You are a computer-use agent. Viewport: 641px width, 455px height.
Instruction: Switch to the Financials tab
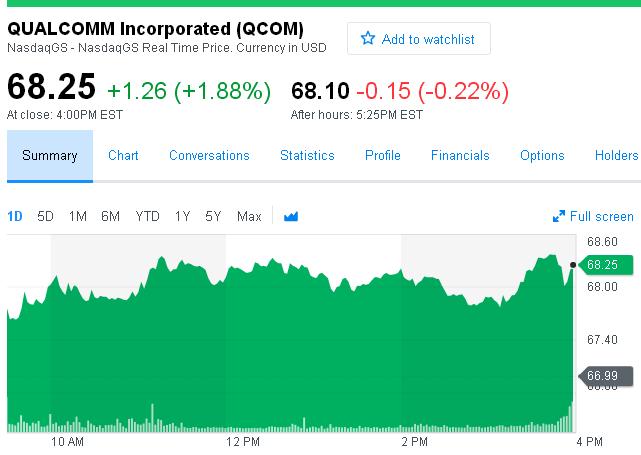[460, 155]
